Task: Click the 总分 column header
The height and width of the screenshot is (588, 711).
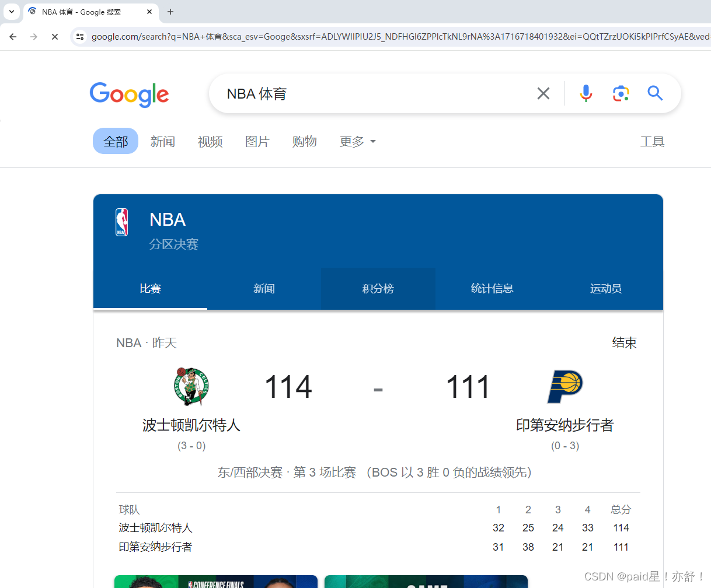Action: tap(621, 509)
